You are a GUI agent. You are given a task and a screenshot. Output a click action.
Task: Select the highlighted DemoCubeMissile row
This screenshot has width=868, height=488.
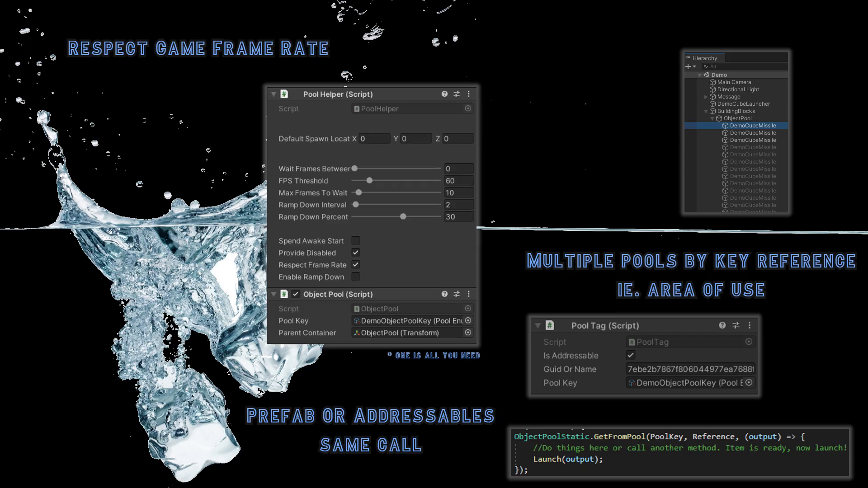tap(736, 126)
